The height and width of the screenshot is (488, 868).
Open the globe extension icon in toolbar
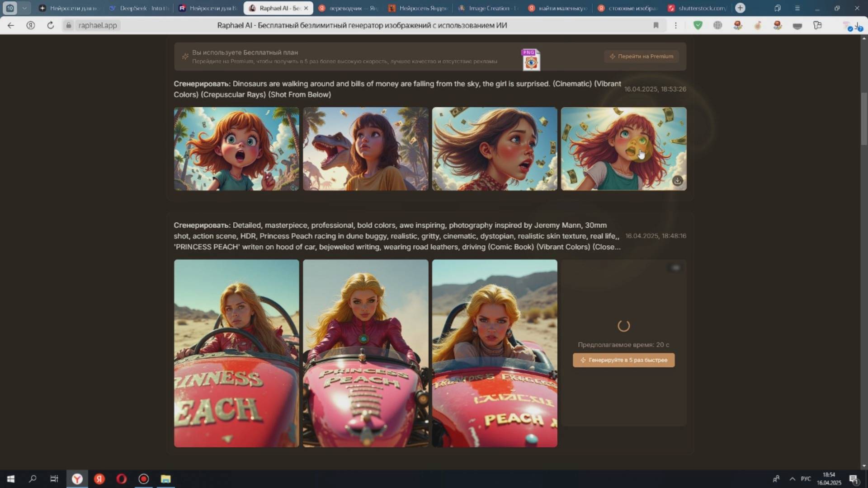pyautogui.click(x=717, y=25)
